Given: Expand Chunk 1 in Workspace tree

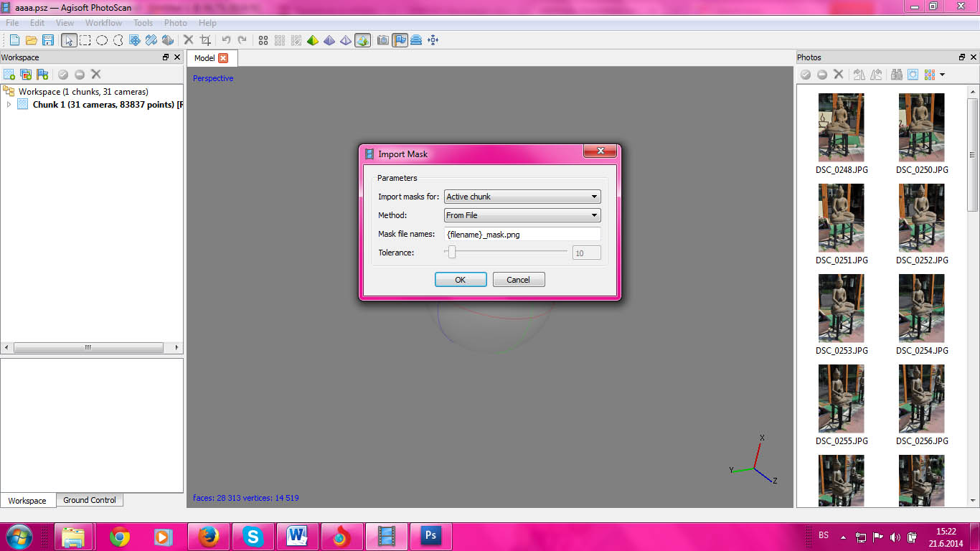Looking at the screenshot, I should point(9,104).
